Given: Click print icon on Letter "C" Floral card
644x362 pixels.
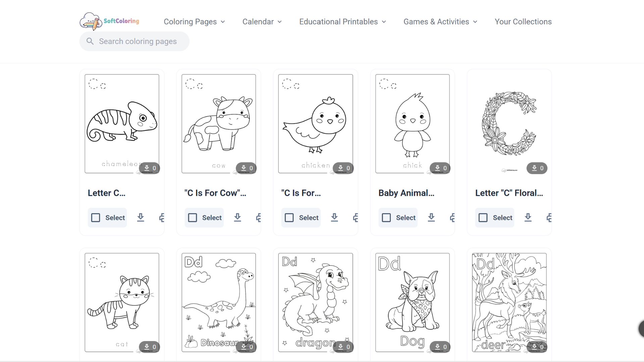Looking at the screenshot, I should (x=549, y=218).
